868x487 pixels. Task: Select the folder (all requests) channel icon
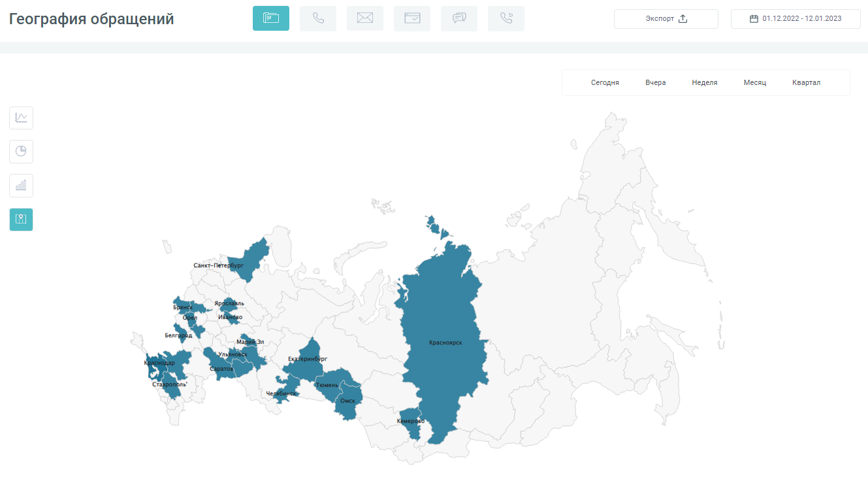271,18
